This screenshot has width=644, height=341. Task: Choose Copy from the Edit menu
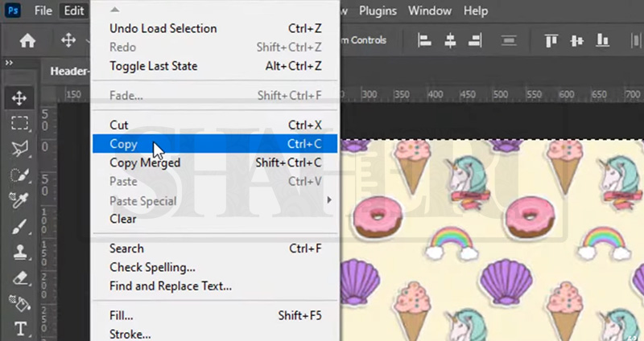point(124,145)
